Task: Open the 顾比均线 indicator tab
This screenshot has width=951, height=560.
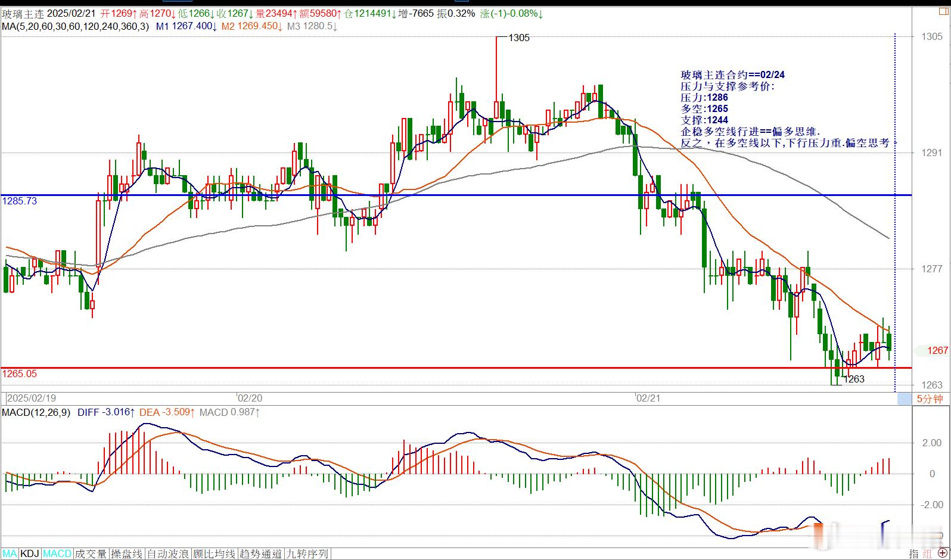Action: click(x=215, y=554)
